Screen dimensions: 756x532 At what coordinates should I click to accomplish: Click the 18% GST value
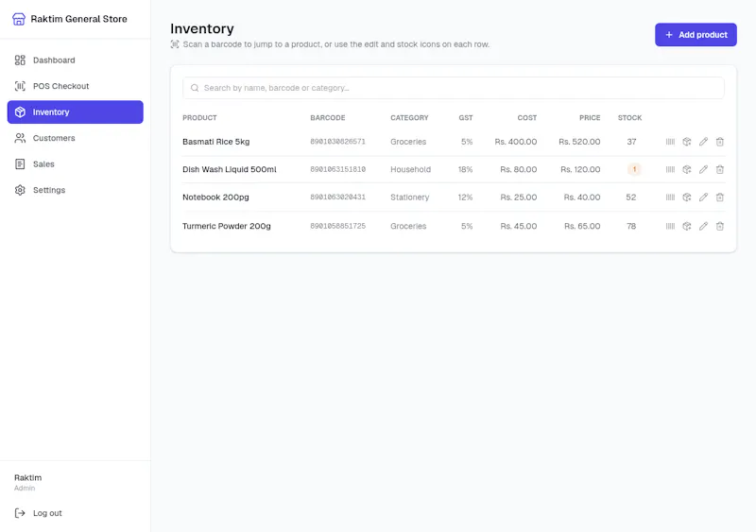(x=465, y=170)
